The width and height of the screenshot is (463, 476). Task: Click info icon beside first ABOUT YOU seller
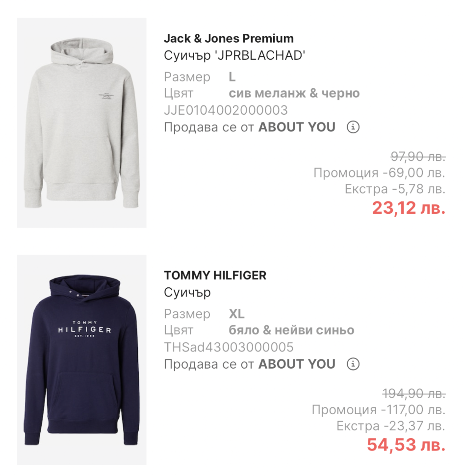353,127
